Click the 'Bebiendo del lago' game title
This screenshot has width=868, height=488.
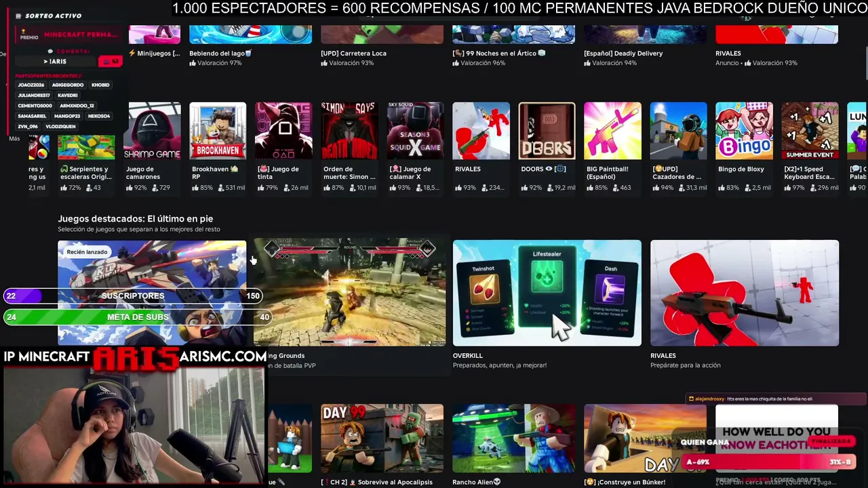[x=220, y=54]
